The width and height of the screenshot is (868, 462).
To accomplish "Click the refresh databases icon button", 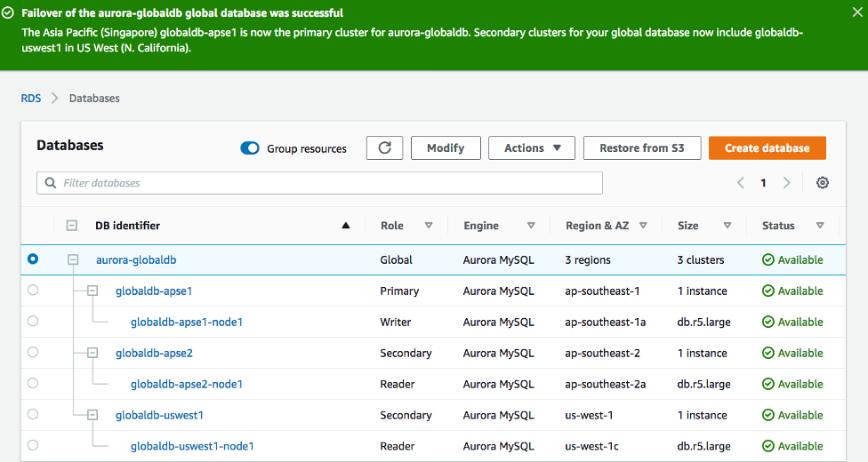I will pyautogui.click(x=385, y=148).
